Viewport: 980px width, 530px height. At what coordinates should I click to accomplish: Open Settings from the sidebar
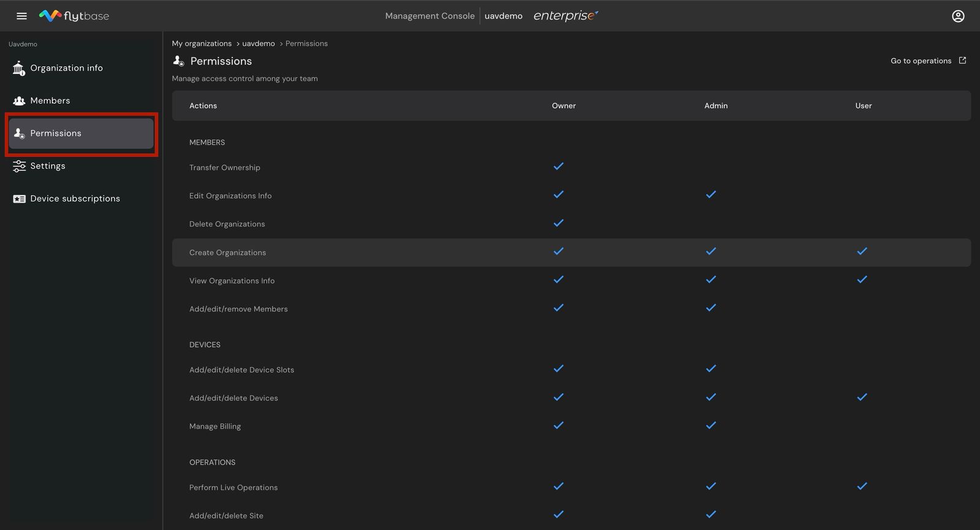tap(81, 166)
